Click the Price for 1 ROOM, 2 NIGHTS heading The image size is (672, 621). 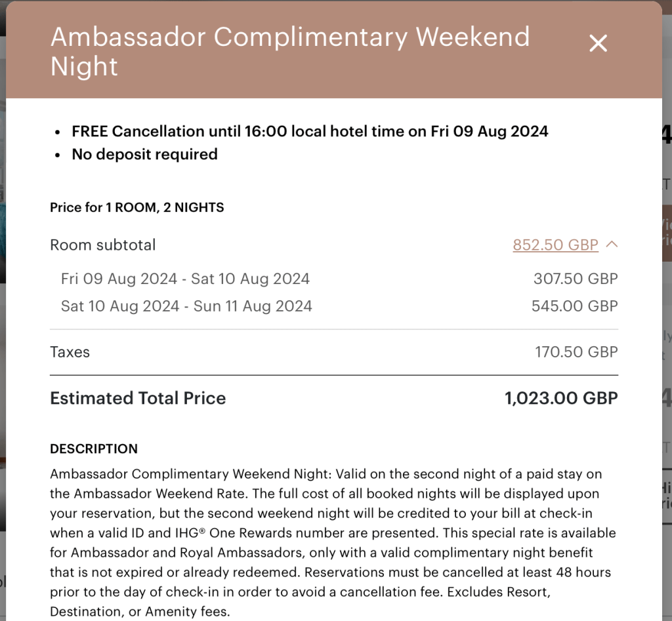(137, 207)
